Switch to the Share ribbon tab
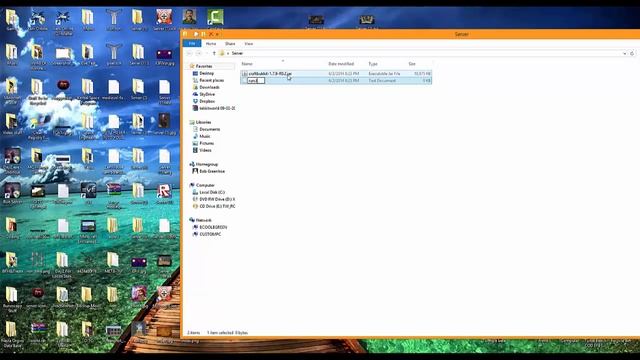The image size is (640, 360). point(230,43)
